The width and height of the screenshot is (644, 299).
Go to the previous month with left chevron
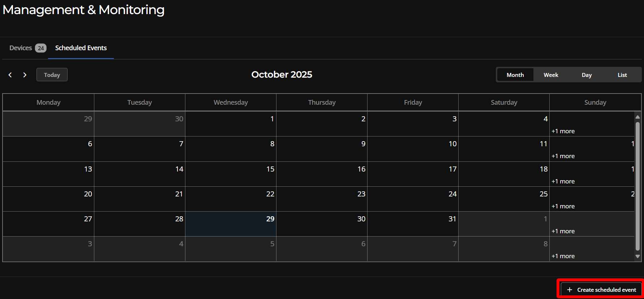(10, 75)
